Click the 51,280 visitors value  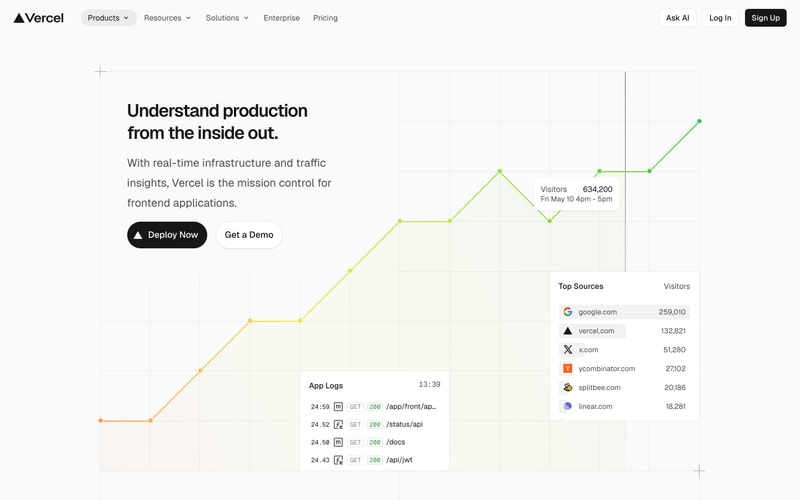pos(674,349)
